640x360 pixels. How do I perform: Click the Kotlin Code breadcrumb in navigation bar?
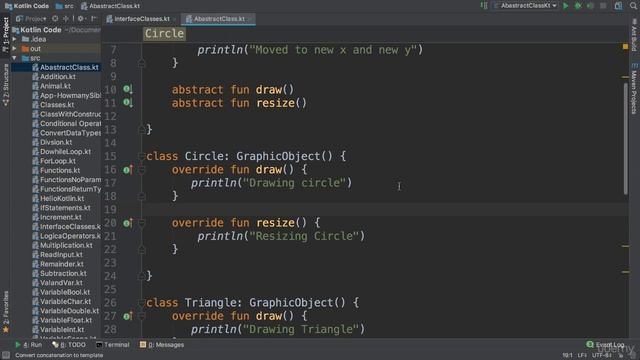coord(27,6)
